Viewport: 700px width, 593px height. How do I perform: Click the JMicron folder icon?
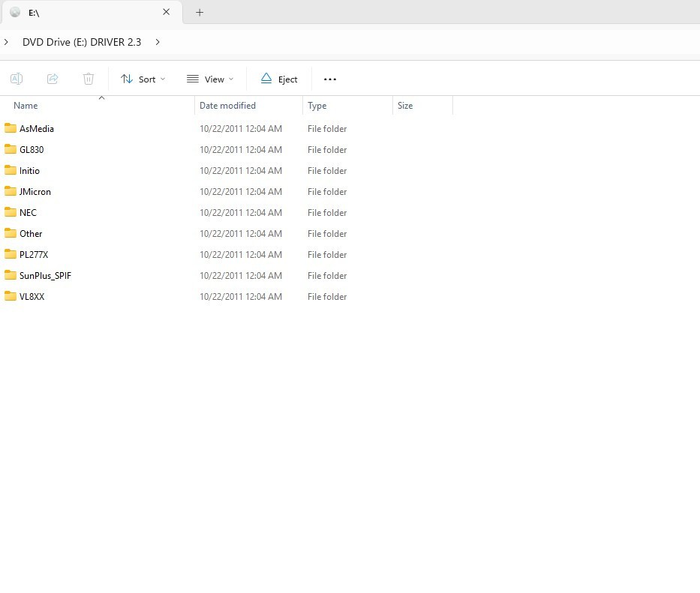pos(11,191)
